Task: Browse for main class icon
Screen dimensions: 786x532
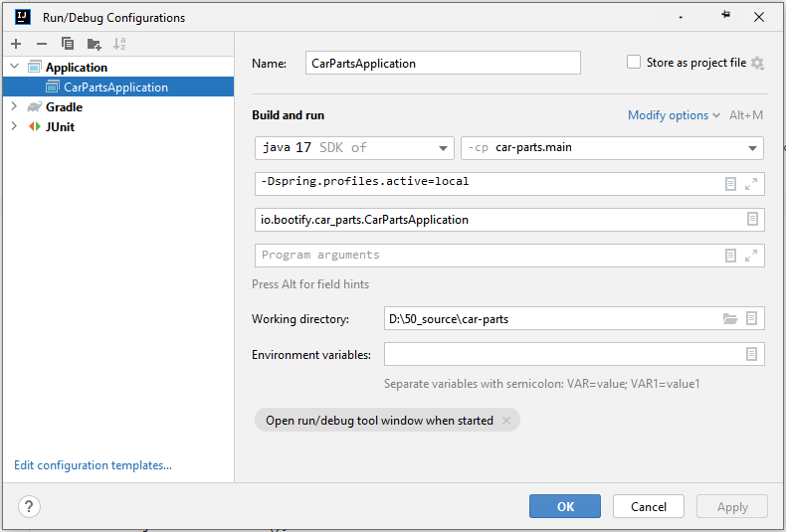Action: 752,219
